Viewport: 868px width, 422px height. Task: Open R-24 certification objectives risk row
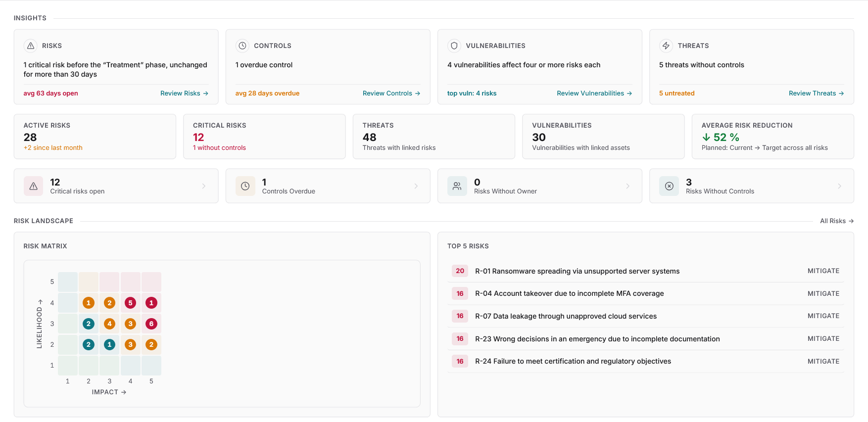point(646,361)
